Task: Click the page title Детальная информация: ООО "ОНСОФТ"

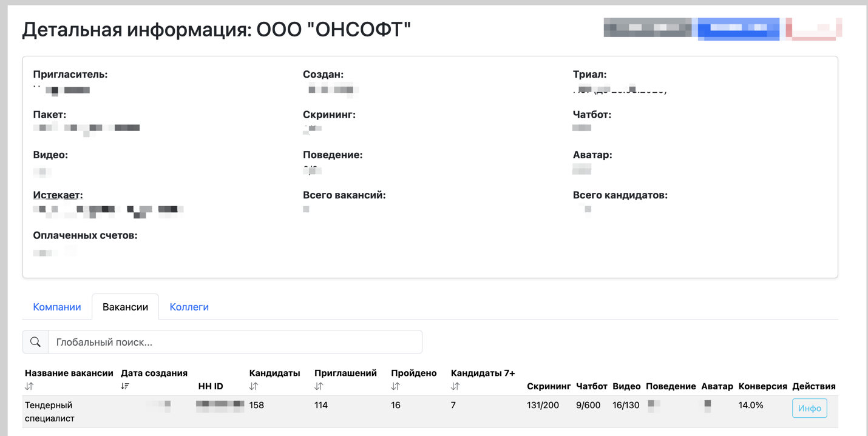Action: pos(217,29)
